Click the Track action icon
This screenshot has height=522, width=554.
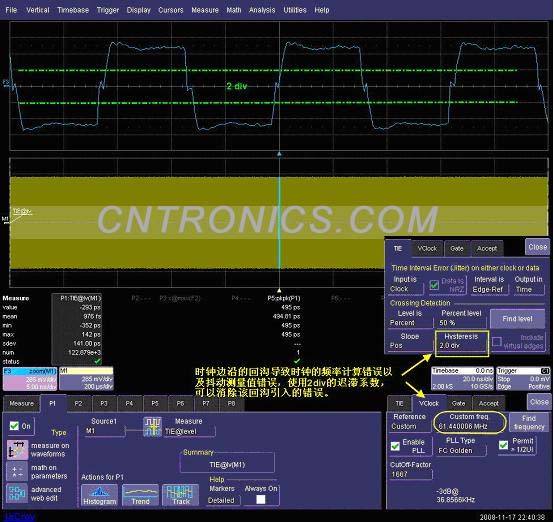coord(181,495)
